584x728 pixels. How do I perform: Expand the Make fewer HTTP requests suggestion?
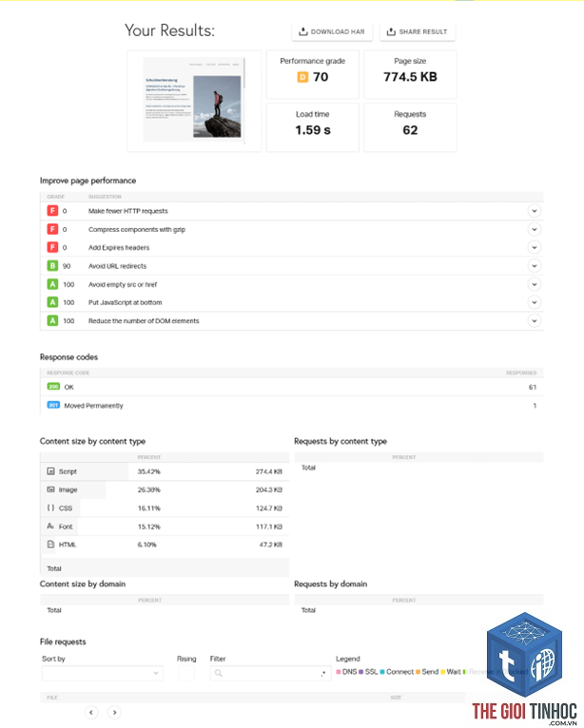click(x=535, y=211)
